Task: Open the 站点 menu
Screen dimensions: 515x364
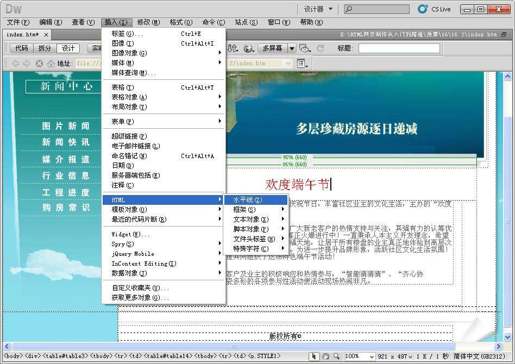Action: click(246, 22)
